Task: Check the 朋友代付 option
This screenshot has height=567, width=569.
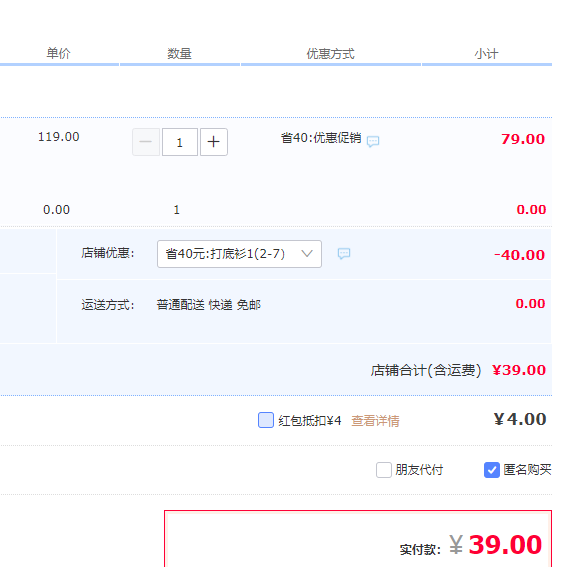Action: coord(384,470)
